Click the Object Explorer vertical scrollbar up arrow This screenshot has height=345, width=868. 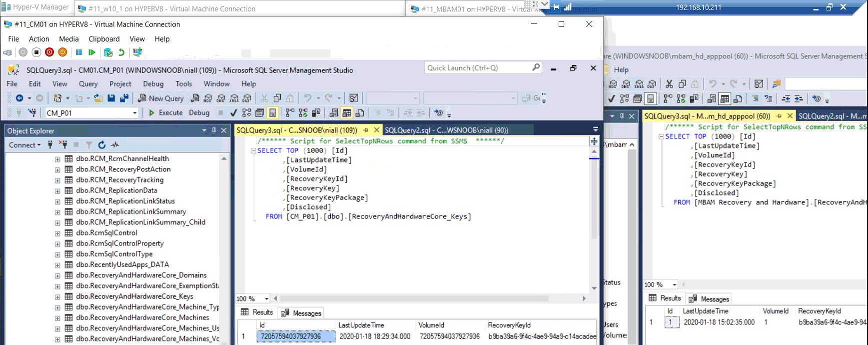[224, 158]
